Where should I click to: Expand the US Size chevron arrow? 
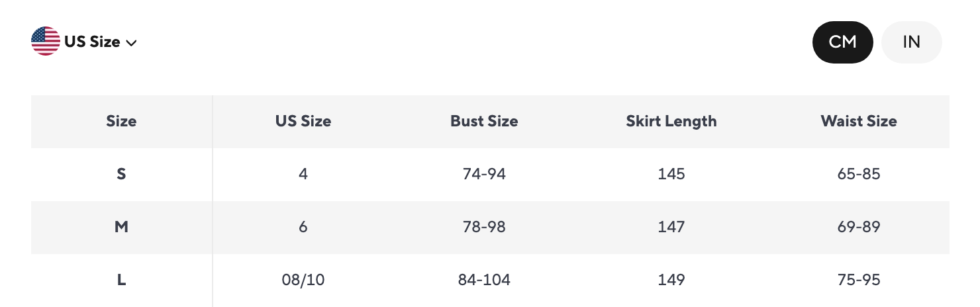point(131,43)
